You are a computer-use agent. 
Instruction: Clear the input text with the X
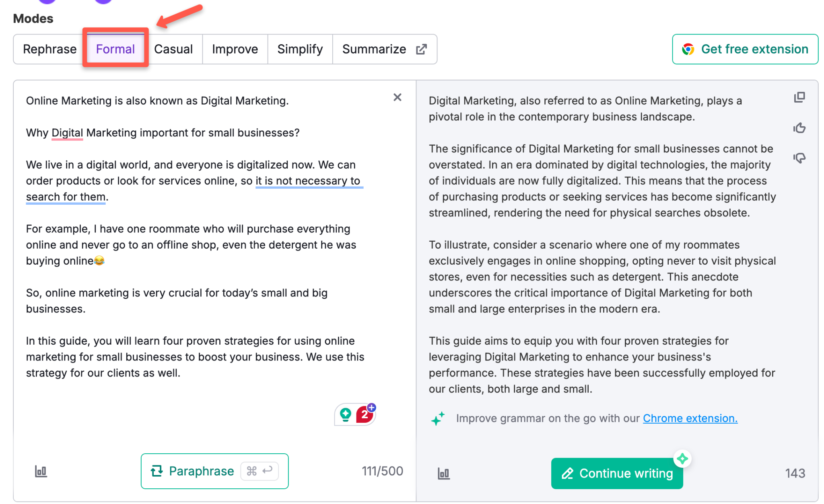coord(397,97)
